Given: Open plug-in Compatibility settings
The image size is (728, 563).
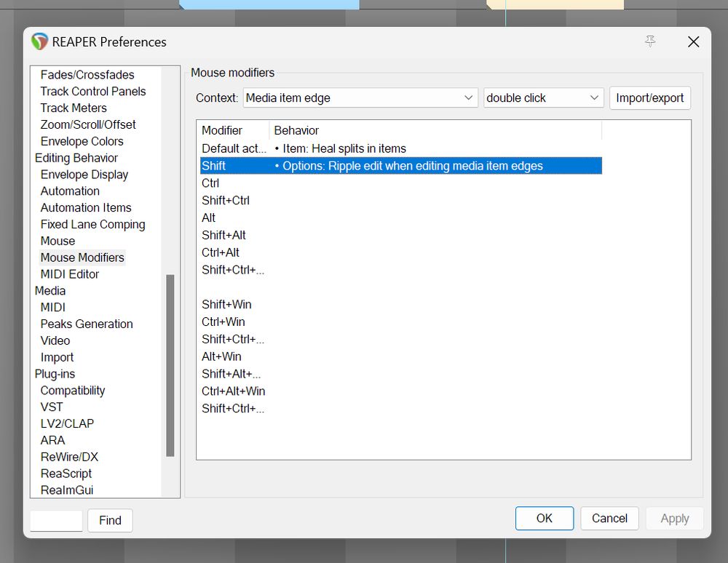Looking at the screenshot, I should click(x=72, y=391).
